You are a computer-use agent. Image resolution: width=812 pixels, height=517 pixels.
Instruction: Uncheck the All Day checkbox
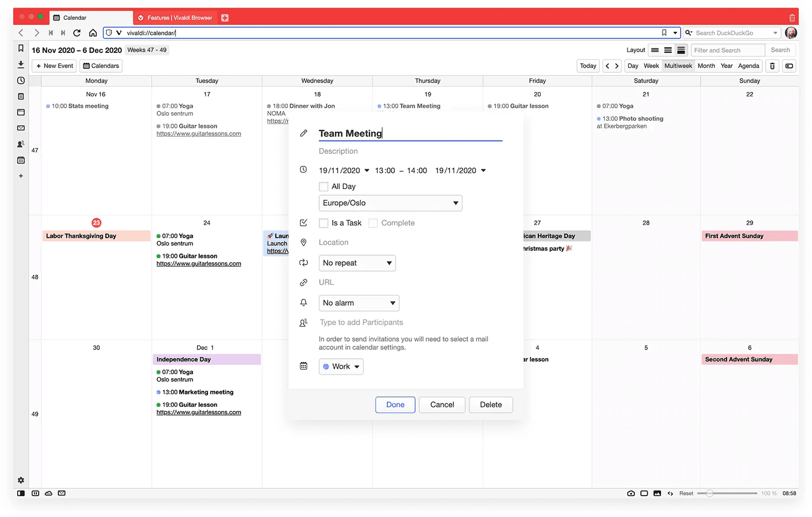[324, 186]
